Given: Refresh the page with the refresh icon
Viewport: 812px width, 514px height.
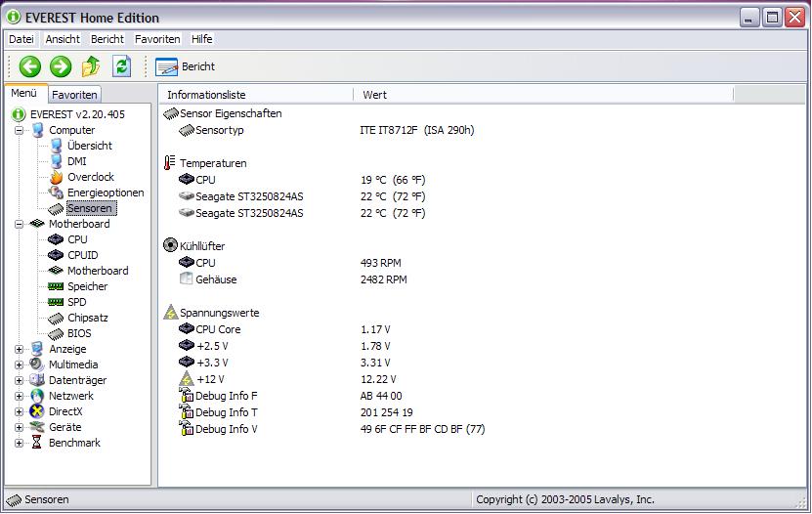Looking at the screenshot, I should coord(122,66).
